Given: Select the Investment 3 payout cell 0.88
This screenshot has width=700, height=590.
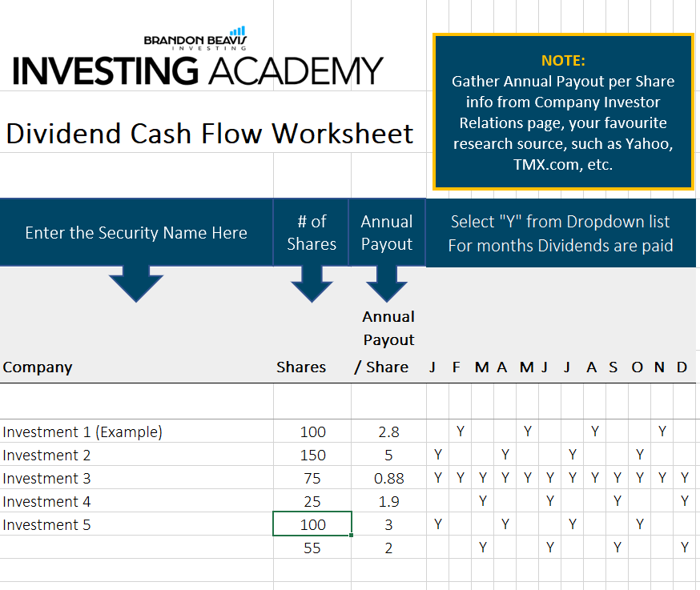Looking at the screenshot, I should click(388, 478).
